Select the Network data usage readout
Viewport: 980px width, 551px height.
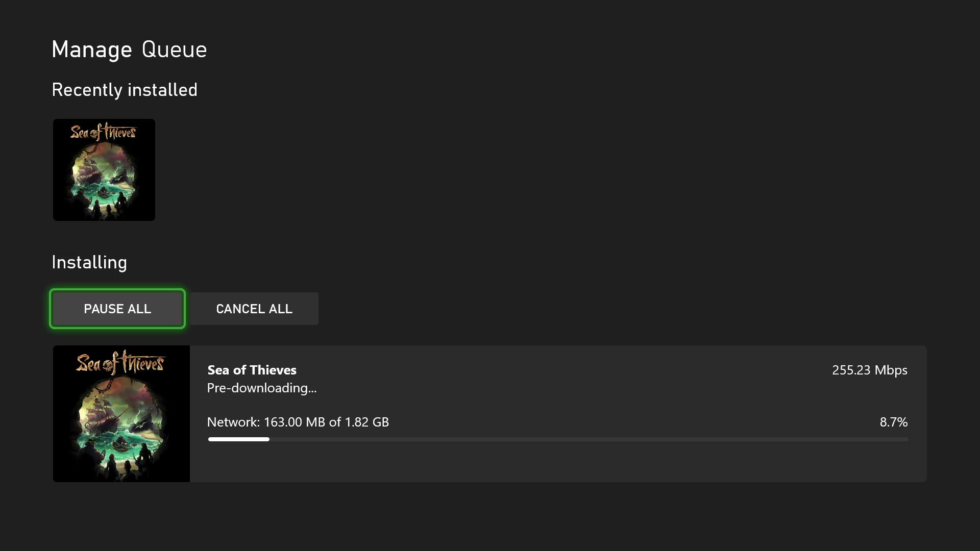point(298,422)
